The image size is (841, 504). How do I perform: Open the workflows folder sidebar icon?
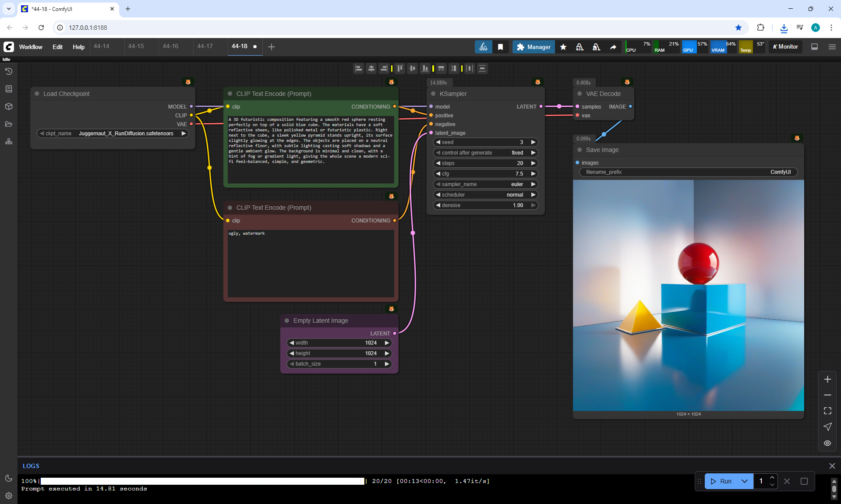8,124
